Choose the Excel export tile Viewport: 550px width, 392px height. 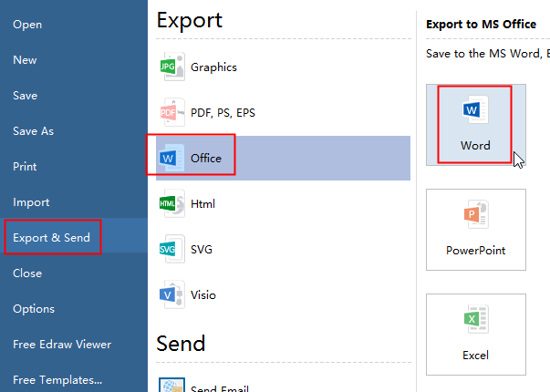click(476, 335)
